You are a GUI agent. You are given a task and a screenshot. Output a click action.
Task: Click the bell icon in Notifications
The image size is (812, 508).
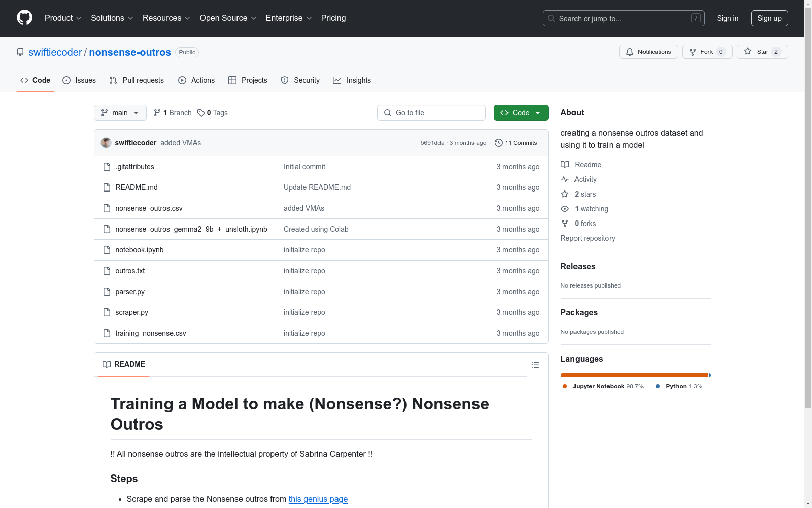click(630, 52)
